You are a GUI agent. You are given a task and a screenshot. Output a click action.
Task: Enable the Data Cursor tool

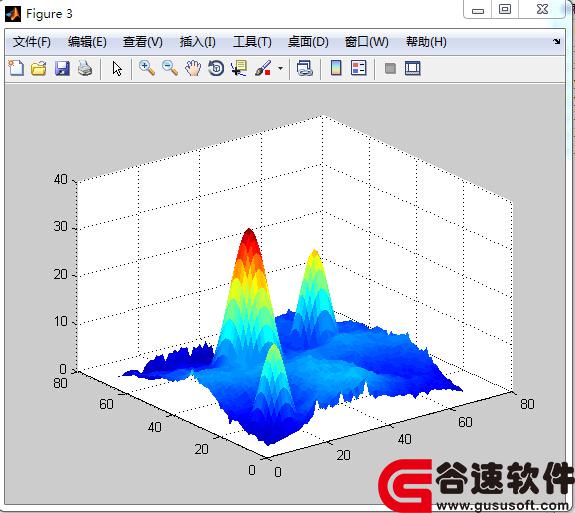pos(239,68)
